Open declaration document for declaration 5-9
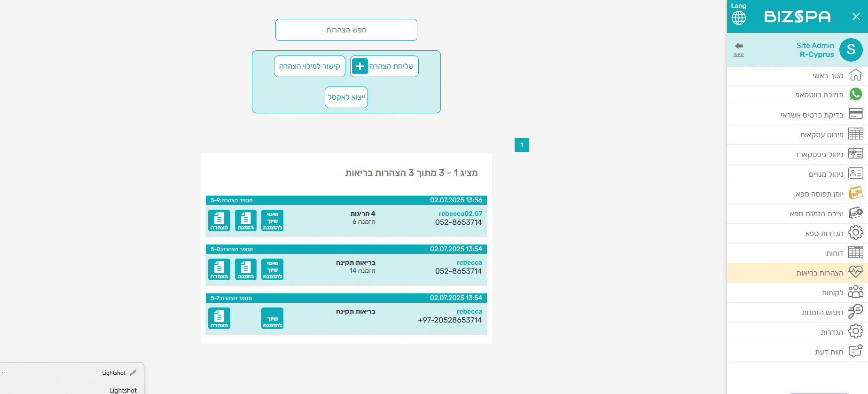This screenshot has width=868, height=394. [x=219, y=221]
